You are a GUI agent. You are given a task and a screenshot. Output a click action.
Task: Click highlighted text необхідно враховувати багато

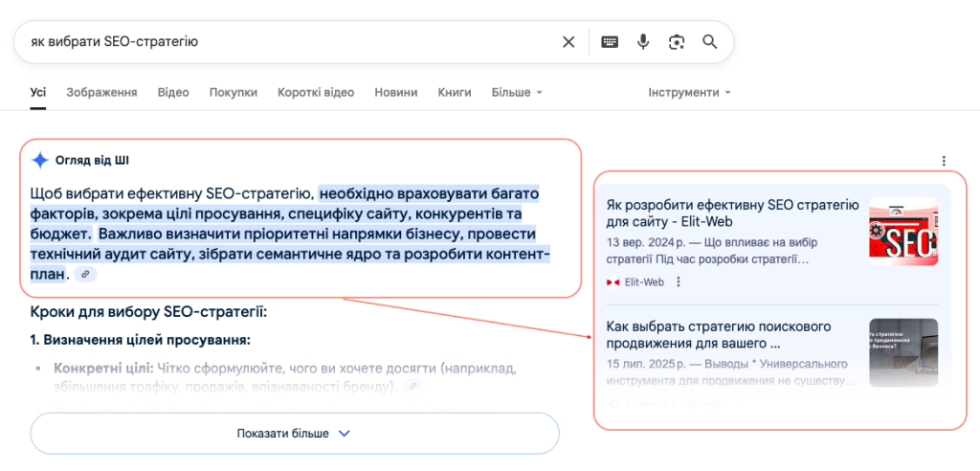coord(429,192)
